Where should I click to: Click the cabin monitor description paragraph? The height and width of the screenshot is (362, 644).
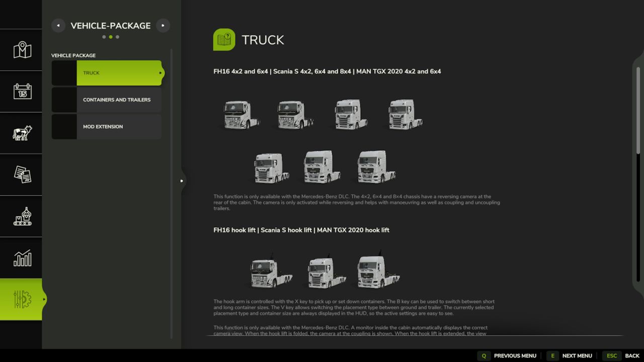point(350,330)
